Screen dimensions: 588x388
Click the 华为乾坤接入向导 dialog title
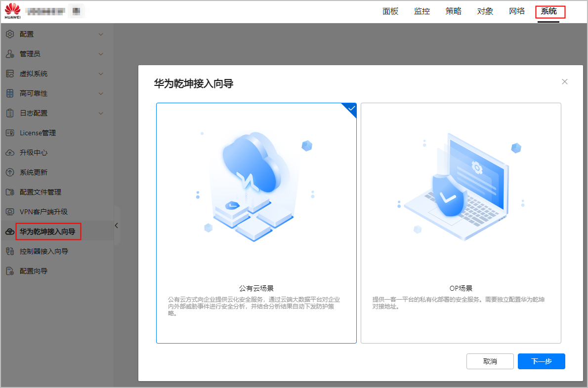tap(194, 83)
